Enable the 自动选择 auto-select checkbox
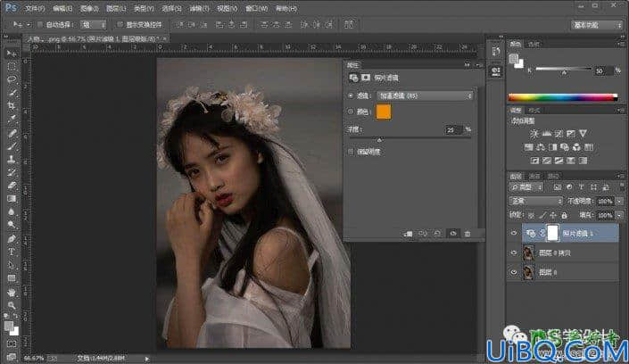This screenshot has height=364, width=629. click(x=40, y=24)
